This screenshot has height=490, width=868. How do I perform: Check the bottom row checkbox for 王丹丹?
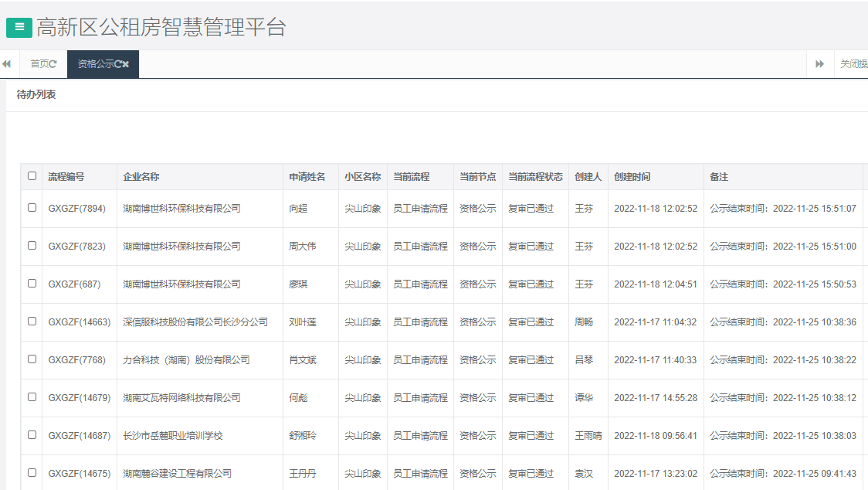coord(32,473)
